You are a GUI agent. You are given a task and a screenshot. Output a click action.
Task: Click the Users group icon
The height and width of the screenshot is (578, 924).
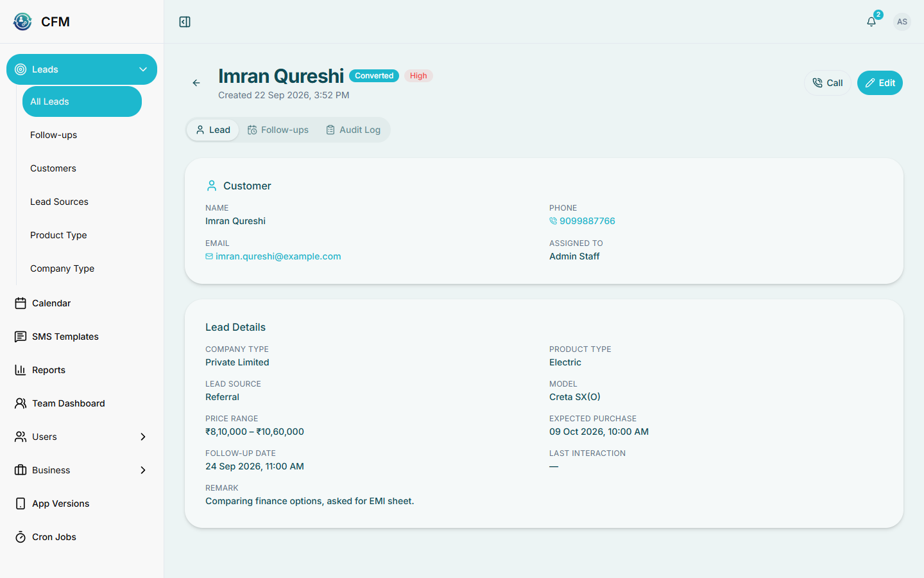click(21, 437)
